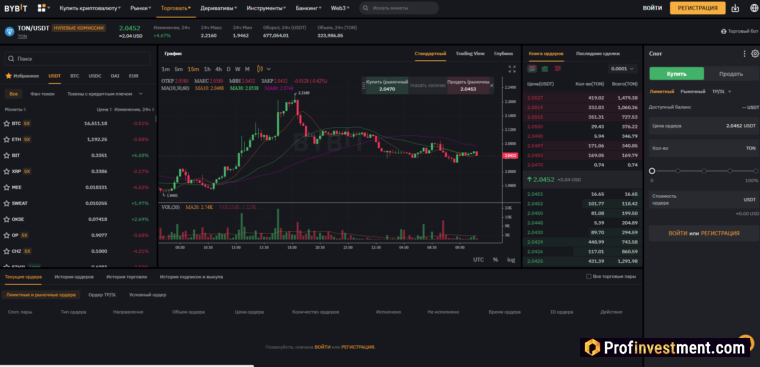
Task: Close the quick trade panel
Action: [491, 85]
